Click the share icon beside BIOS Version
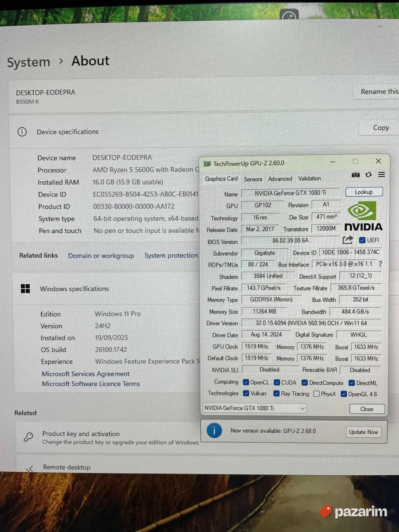 point(348,240)
